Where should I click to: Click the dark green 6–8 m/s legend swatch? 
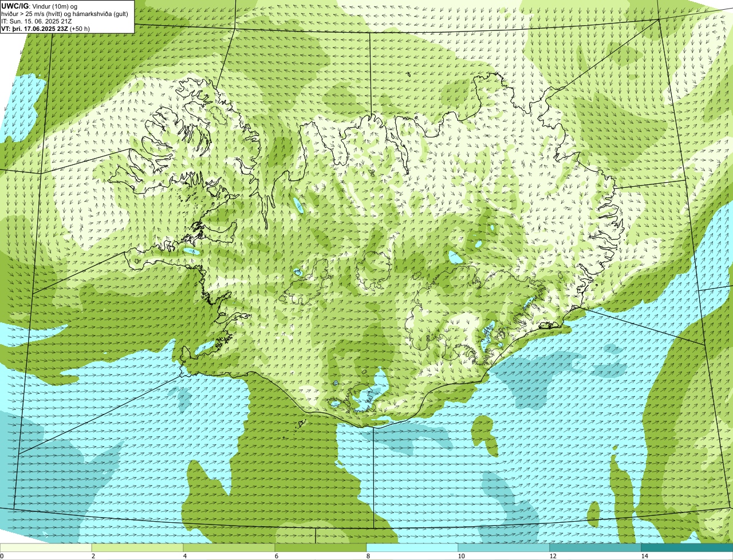click(321, 548)
